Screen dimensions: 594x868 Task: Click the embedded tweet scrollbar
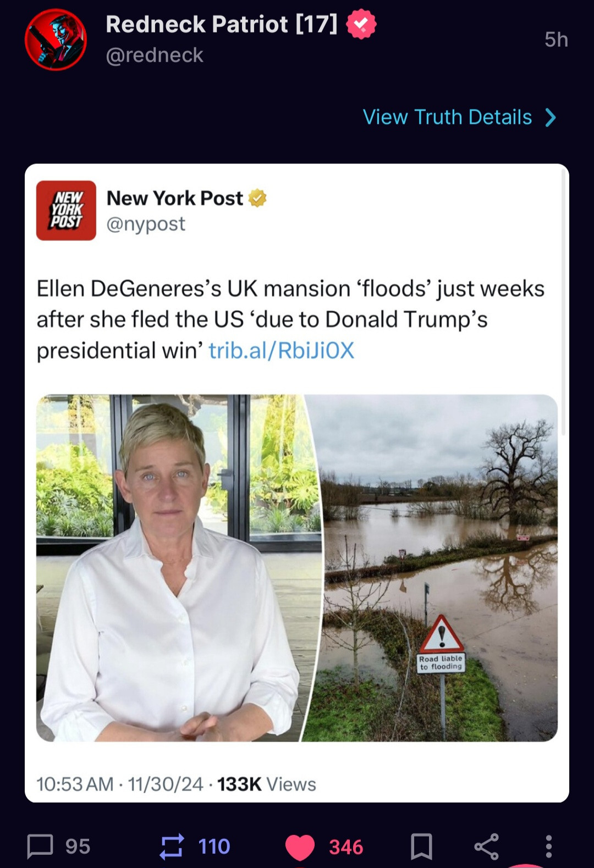point(563,302)
